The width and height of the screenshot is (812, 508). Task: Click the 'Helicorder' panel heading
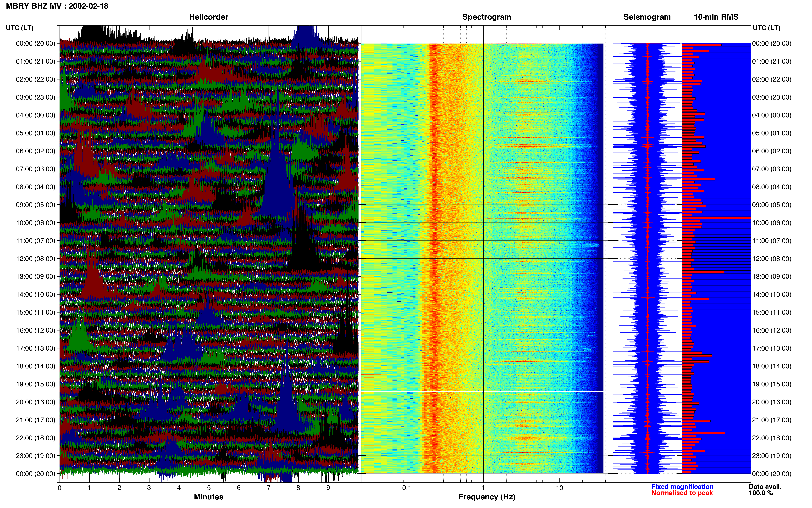(x=209, y=17)
